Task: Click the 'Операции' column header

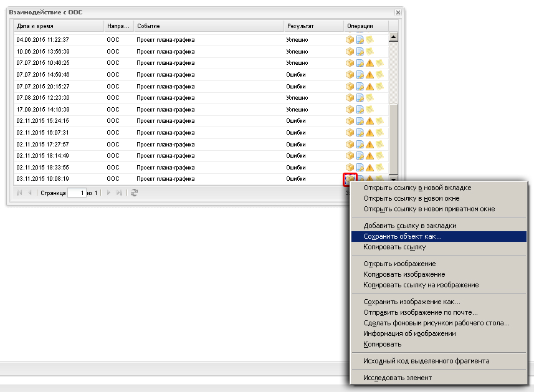Action: point(366,26)
